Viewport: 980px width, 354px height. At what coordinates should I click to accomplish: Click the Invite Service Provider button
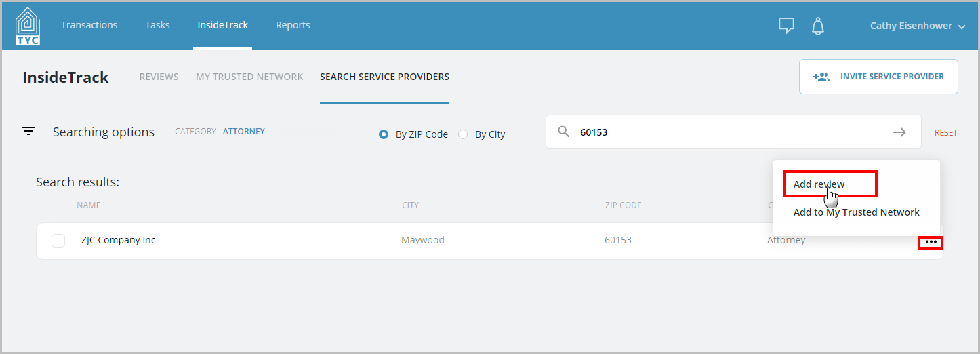pos(878,77)
